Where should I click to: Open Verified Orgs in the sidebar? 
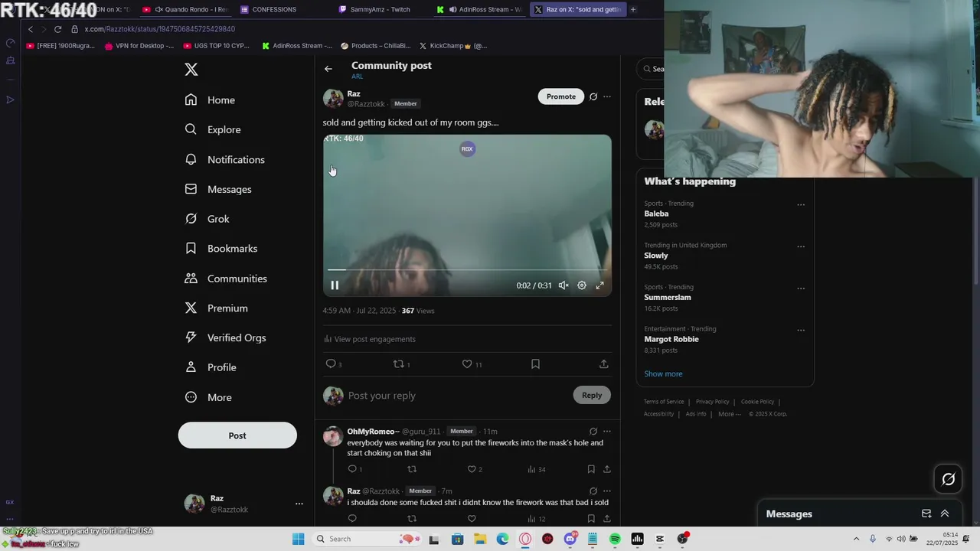click(x=225, y=337)
